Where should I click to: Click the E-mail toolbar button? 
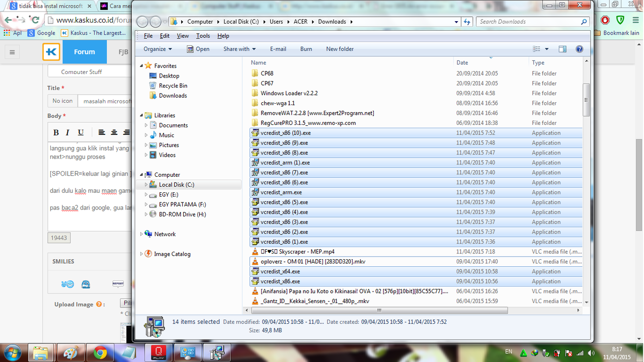click(278, 49)
